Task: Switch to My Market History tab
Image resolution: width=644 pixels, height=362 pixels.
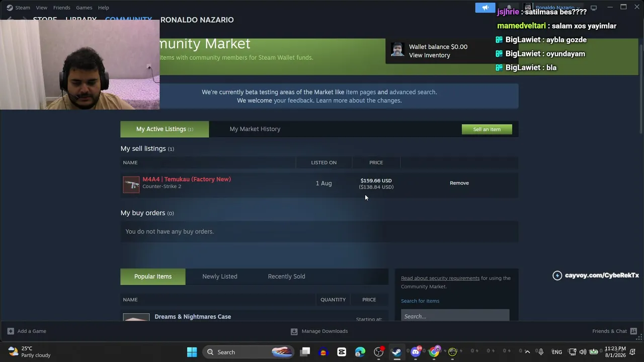Action: [255, 129]
